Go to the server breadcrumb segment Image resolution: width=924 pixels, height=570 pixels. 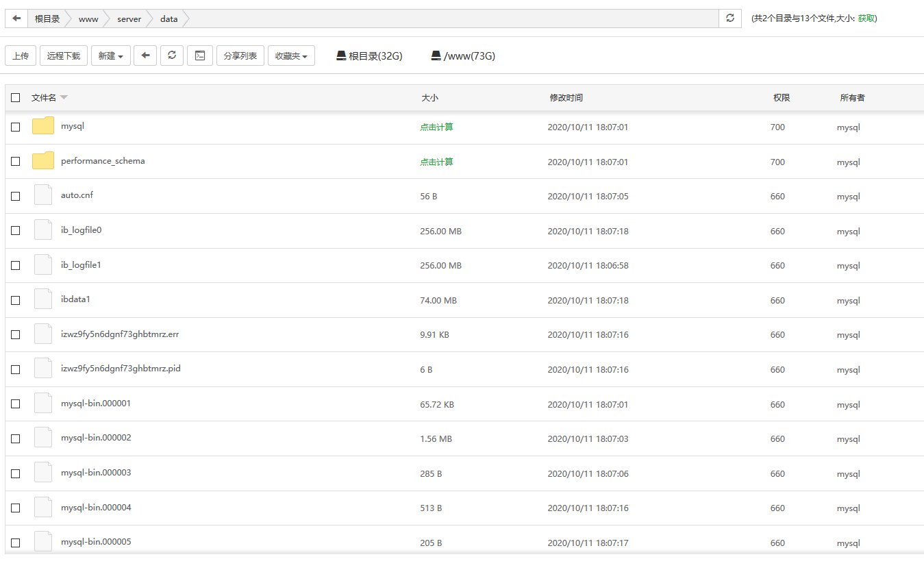[x=129, y=18]
